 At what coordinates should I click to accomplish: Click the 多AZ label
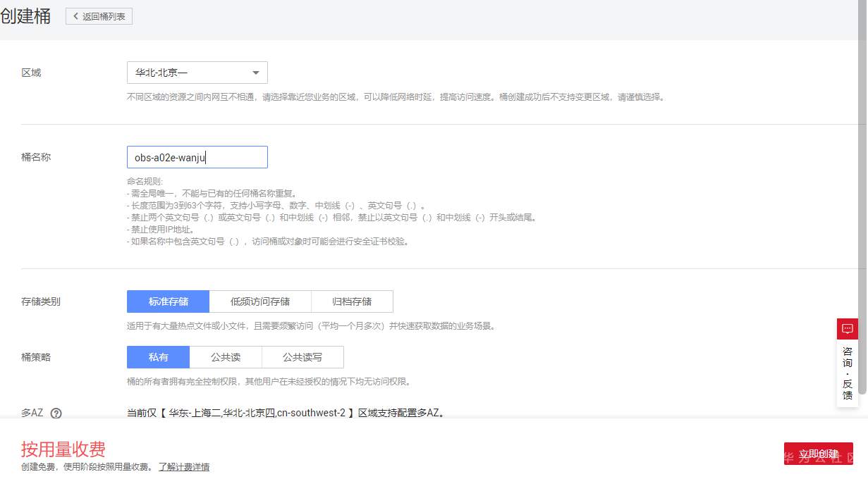pos(32,413)
